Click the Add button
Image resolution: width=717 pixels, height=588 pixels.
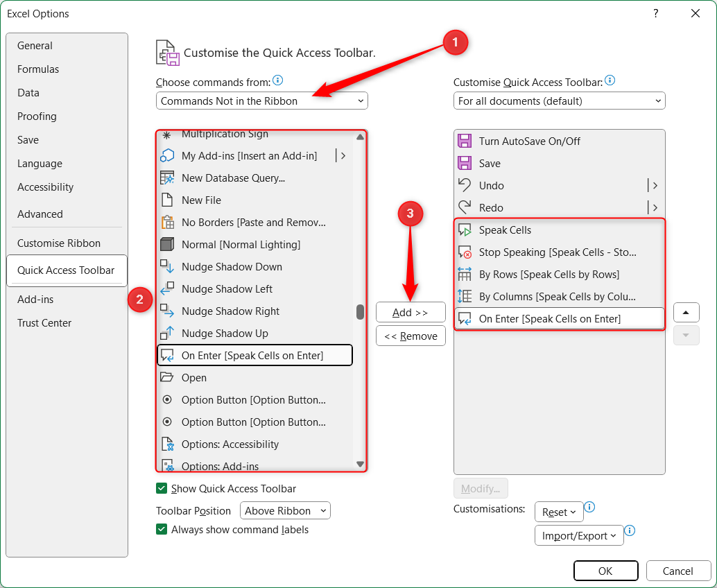coord(411,312)
